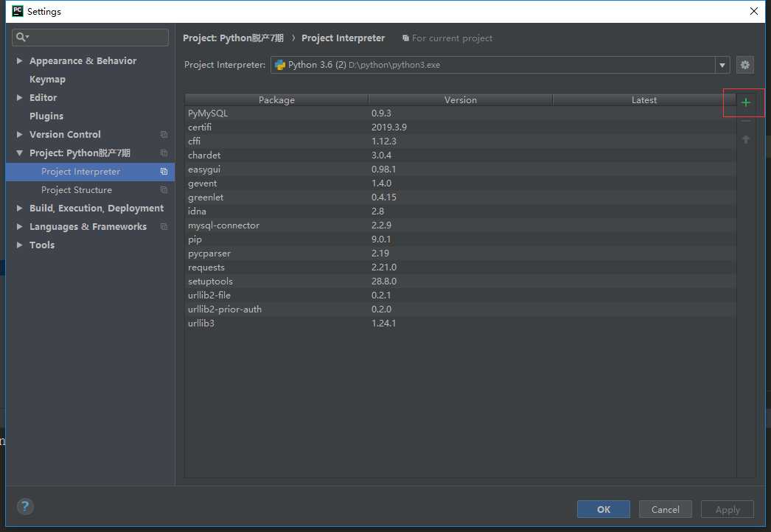The height and width of the screenshot is (532, 771).
Task: Click the copy icon beside Project Interpreter item
Action: pyautogui.click(x=164, y=172)
